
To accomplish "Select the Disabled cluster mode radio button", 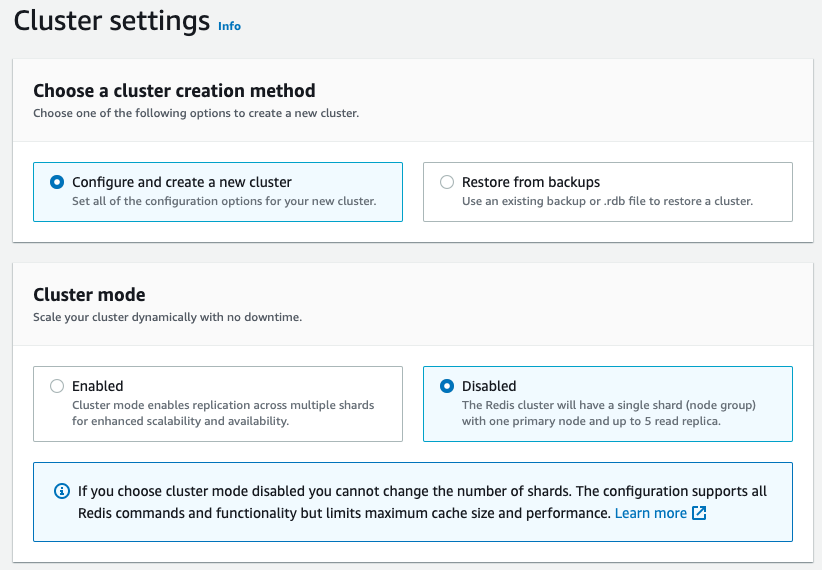I will coord(447,386).
